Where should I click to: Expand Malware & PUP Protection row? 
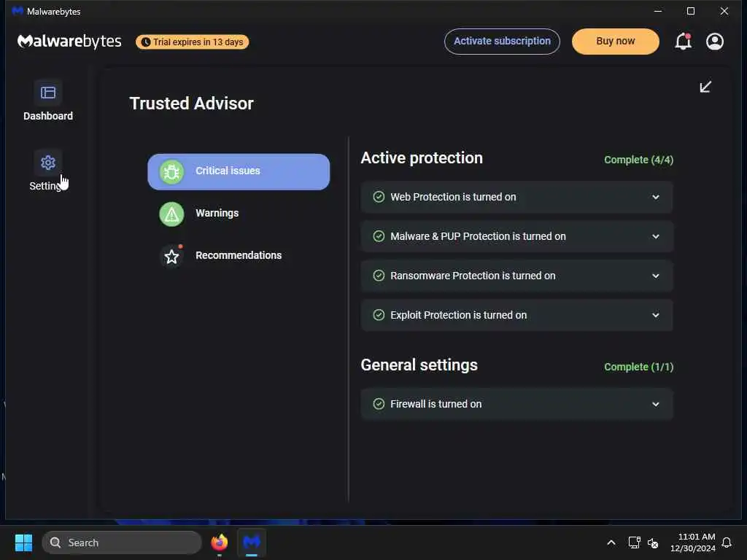(516, 236)
